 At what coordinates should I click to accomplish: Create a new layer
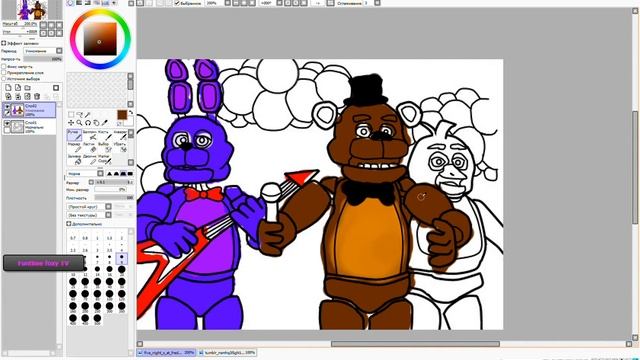click(8, 87)
